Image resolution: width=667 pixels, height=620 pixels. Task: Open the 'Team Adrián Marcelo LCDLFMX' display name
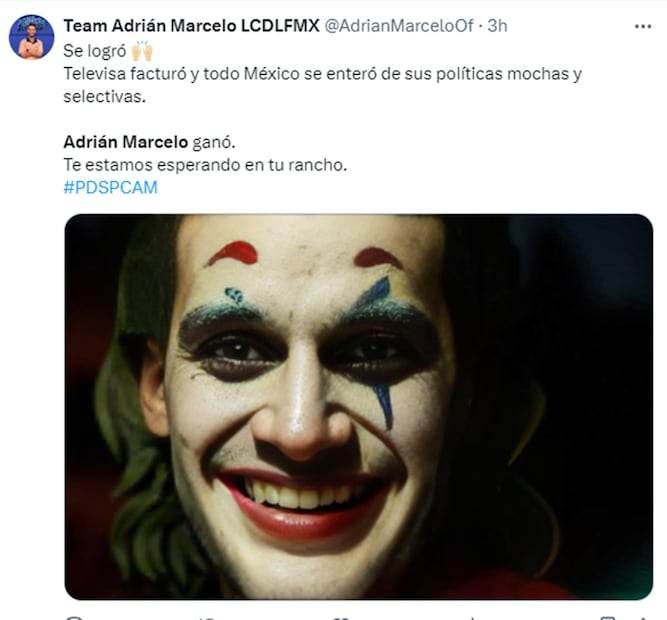pos(190,25)
